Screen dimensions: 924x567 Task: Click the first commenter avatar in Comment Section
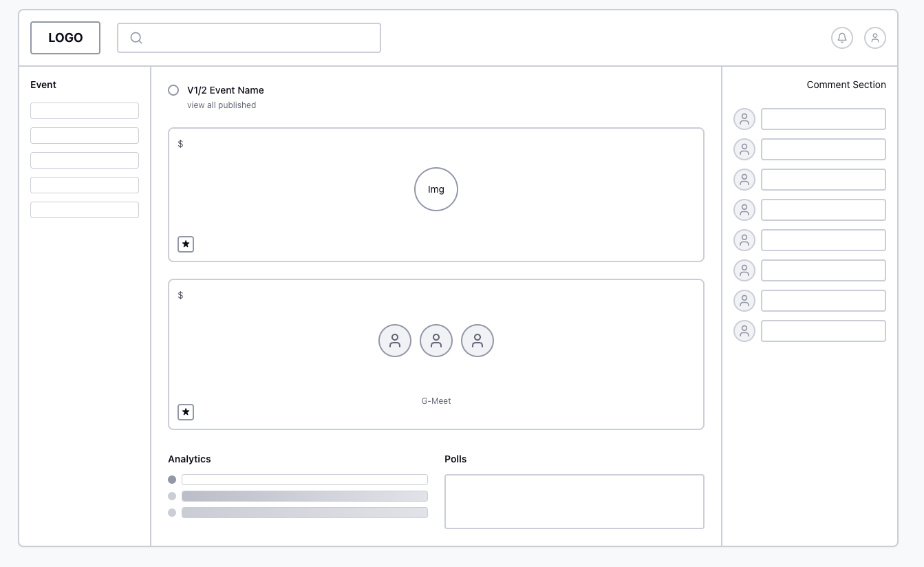[x=744, y=119]
